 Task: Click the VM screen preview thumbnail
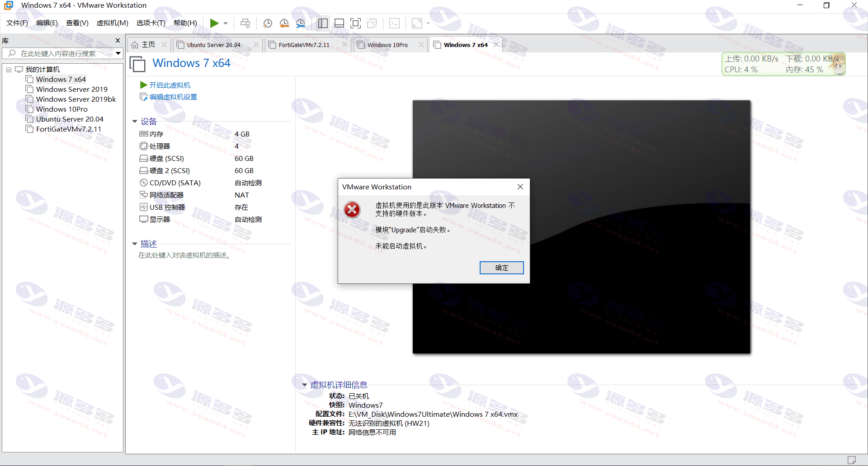(581, 227)
